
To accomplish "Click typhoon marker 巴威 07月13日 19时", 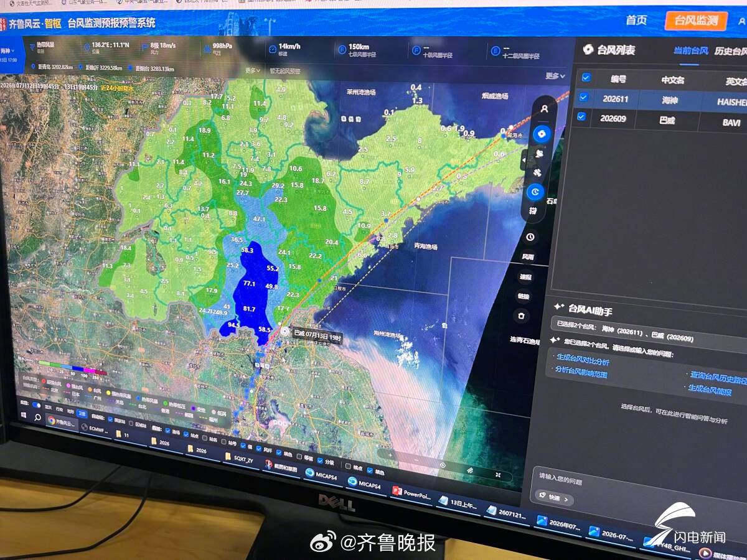I will (x=284, y=332).
